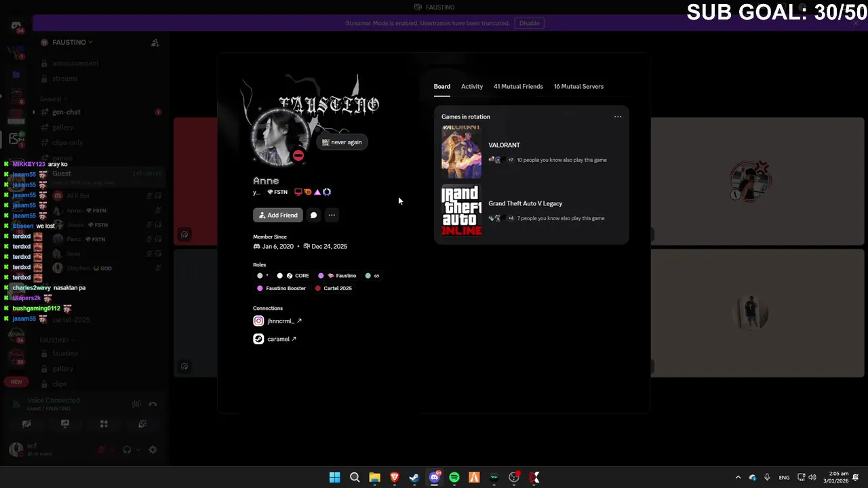The height and width of the screenshot is (488, 868).
Task: Open File Explorer from taskbar
Action: pos(374,477)
